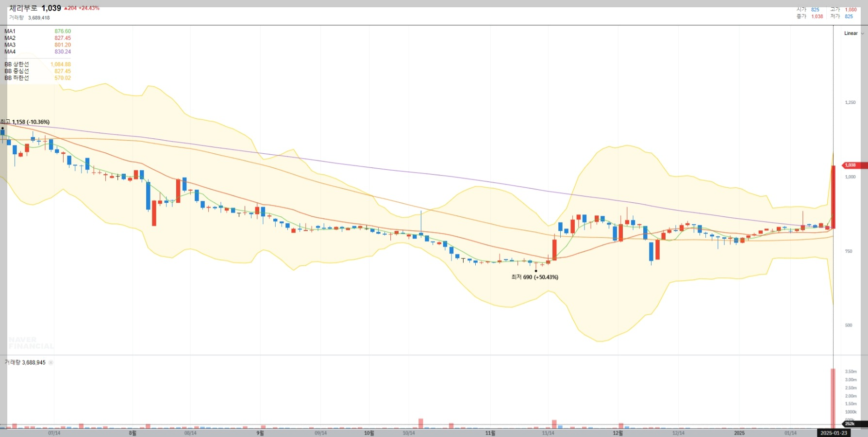Select the MA4 legend value 830.24
868x437 pixels.
tap(63, 51)
